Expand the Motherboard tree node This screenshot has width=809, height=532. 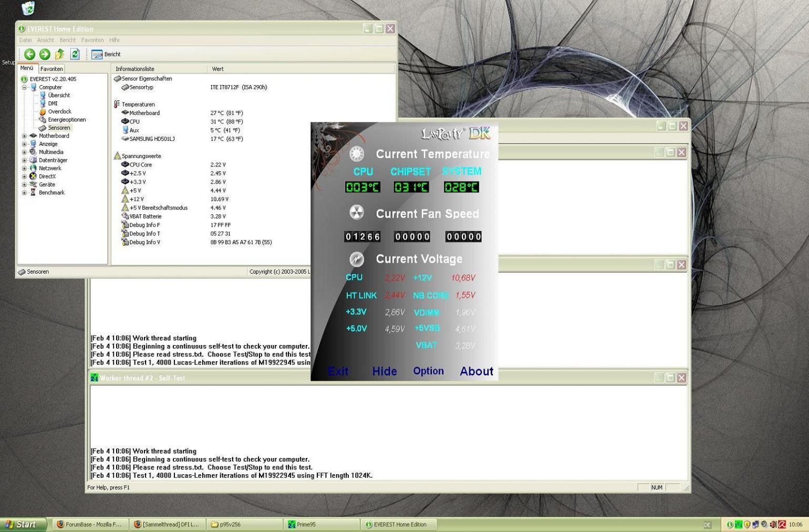tap(24, 136)
